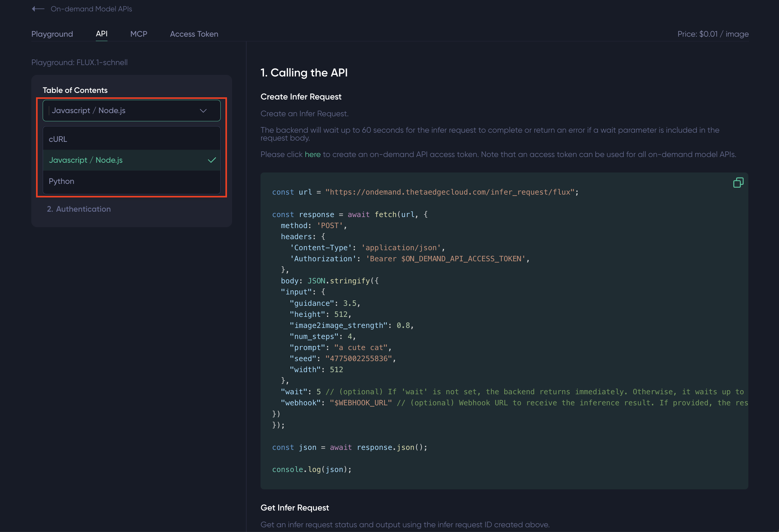The height and width of the screenshot is (532, 779).
Task: Open the Access Token tab
Action: click(x=194, y=34)
